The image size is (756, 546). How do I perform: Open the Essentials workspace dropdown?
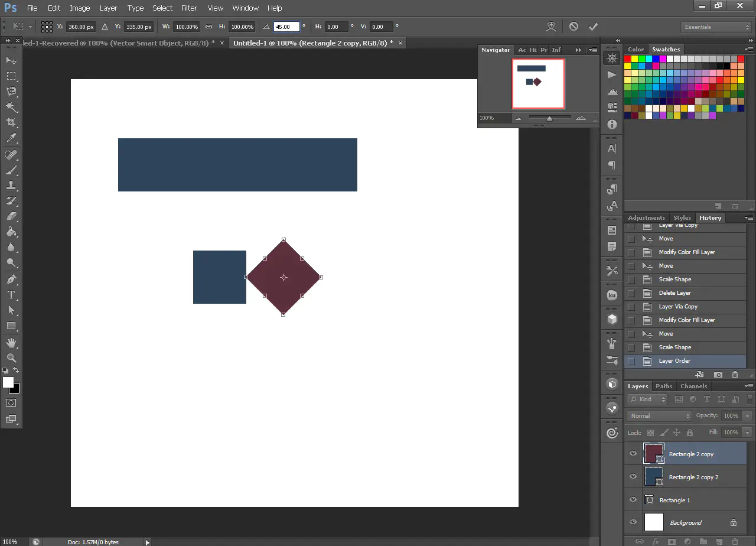click(715, 27)
